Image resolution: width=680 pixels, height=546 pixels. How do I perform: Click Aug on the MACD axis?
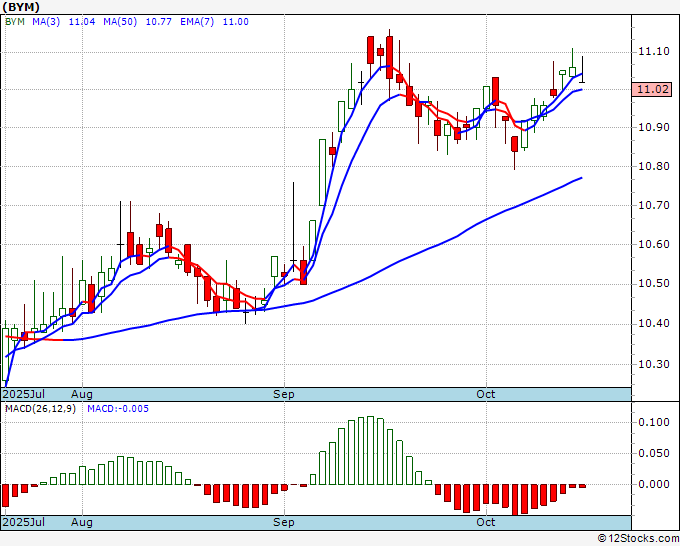(x=82, y=523)
